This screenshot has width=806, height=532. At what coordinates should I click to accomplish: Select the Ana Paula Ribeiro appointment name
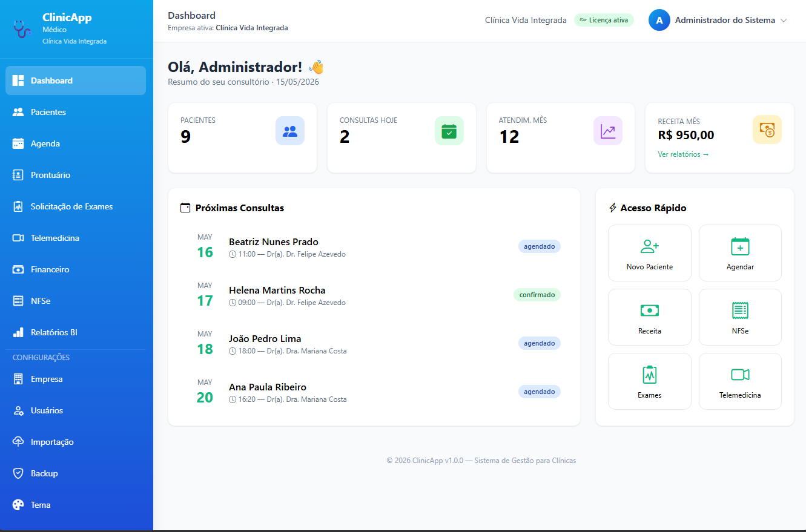coord(268,387)
